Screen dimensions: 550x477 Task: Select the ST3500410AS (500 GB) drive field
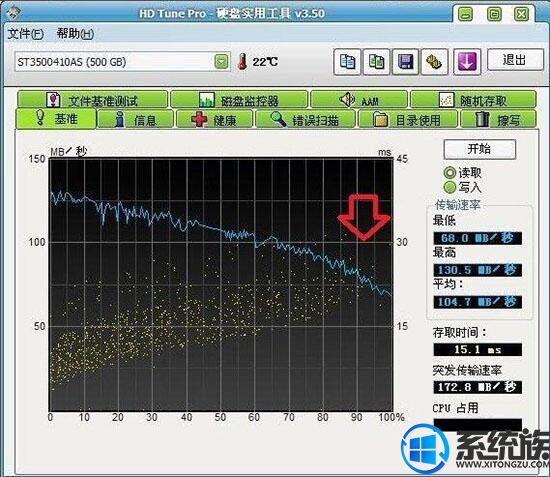point(122,62)
